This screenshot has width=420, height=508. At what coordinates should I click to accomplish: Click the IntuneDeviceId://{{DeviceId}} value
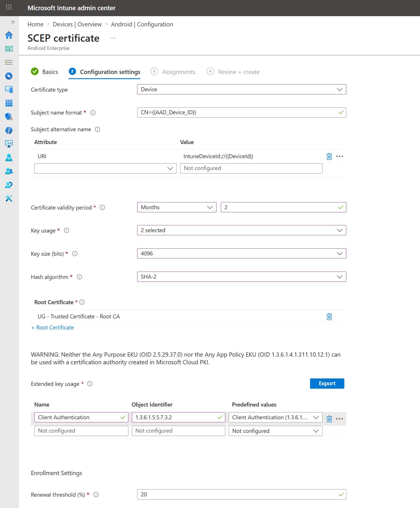pyautogui.click(x=218, y=156)
